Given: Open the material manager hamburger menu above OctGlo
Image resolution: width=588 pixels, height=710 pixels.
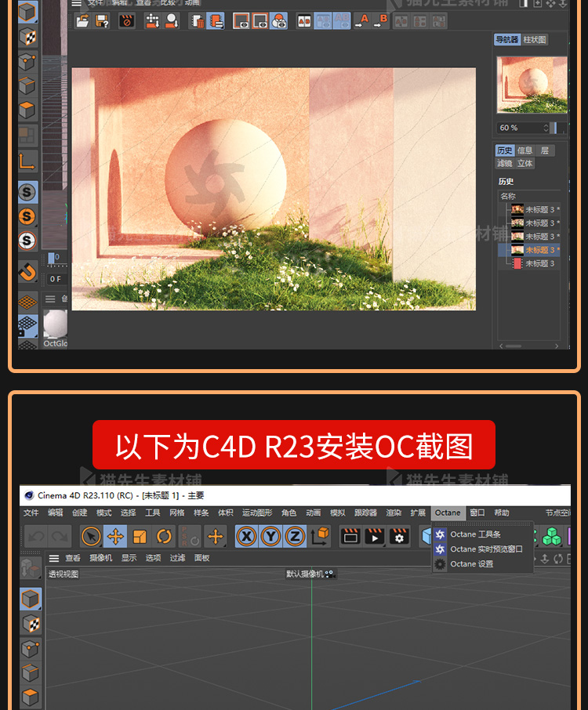Looking at the screenshot, I should (50, 299).
